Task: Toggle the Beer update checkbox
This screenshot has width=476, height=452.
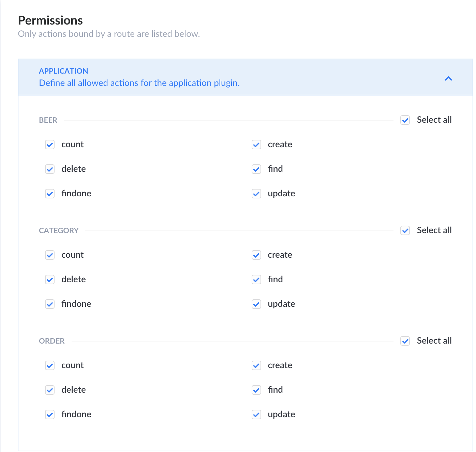Action: pyautogui.click(x=256, y=194)
